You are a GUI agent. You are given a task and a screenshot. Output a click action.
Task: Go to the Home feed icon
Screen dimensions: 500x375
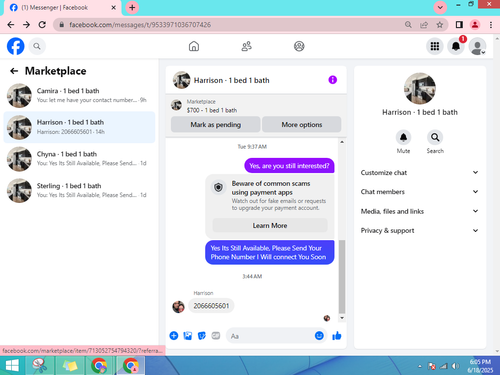[194, 46]
